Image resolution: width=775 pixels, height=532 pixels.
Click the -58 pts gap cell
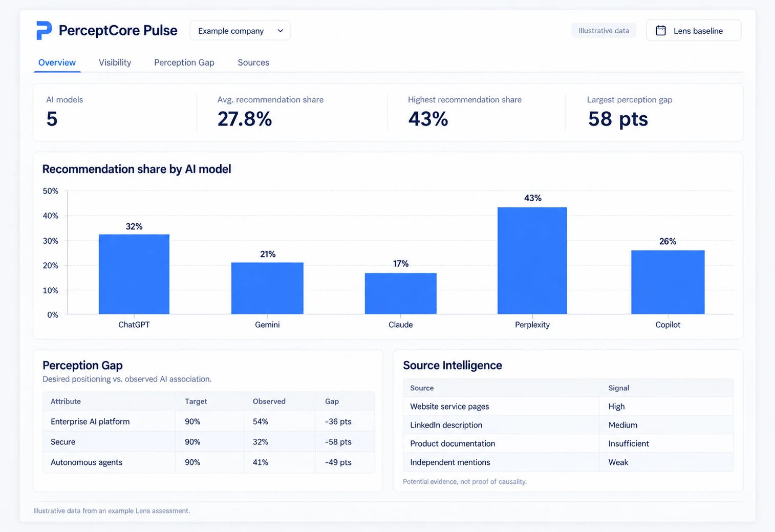tap(338, 442)
